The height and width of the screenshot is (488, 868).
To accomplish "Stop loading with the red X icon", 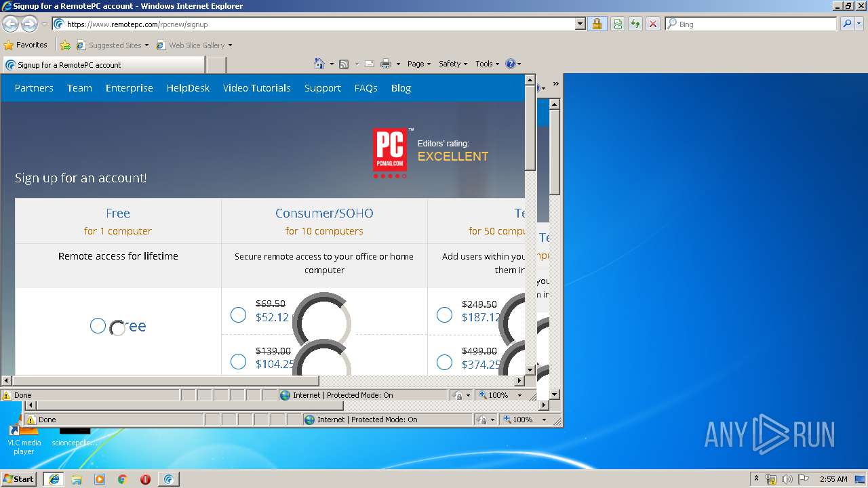I will (x=653, y=24).
